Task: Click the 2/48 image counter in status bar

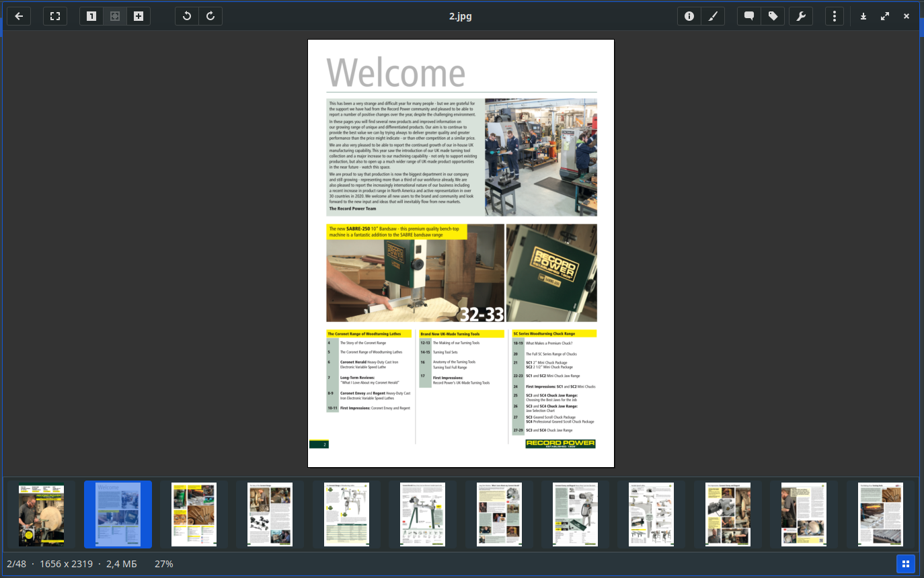Action: 16,564
